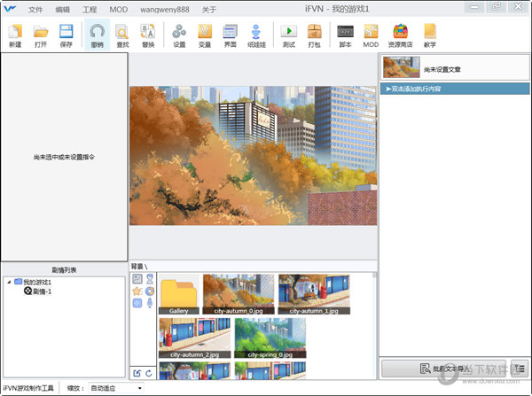Select the blue square resource category icon
This screenshot has width=532, height=396.
pos(137,303)
